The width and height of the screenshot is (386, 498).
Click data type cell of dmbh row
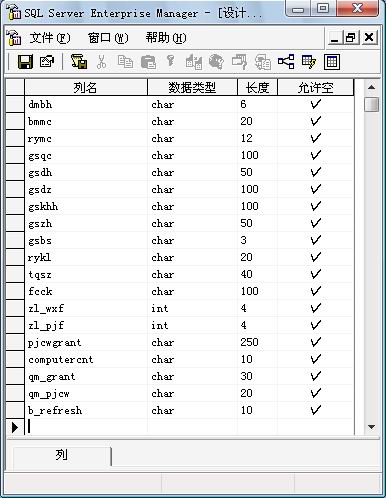click(x=192, y=104)
